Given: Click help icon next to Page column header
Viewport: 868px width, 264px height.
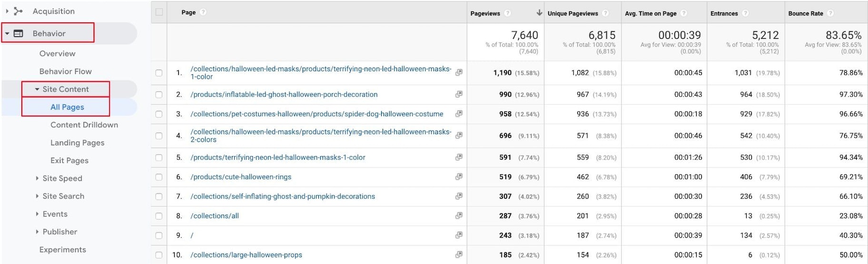Looking at the screenshot, I should pos(203,12).
